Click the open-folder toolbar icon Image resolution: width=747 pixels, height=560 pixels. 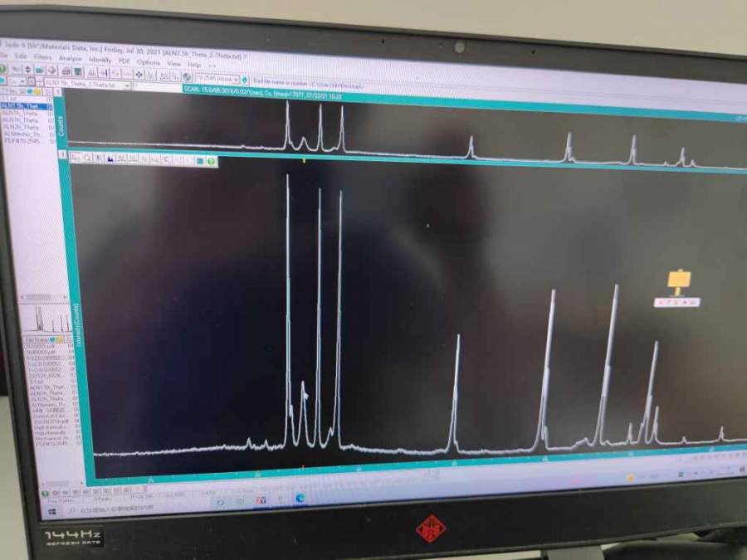[39, 70]
